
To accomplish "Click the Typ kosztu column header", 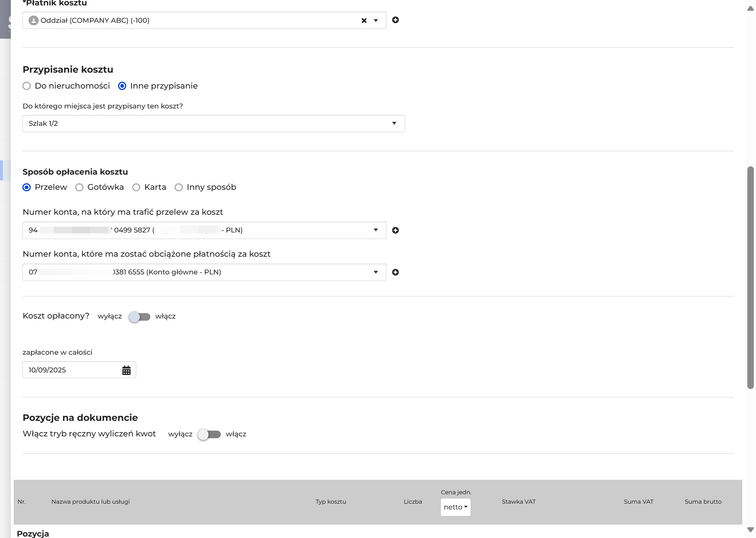I will tap(331, 502).
